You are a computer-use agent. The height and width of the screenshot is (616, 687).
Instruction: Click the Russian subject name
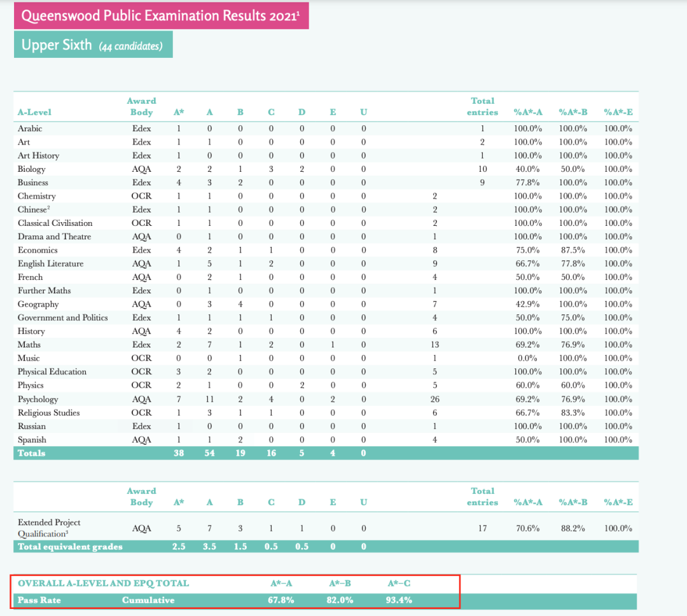click(32, 426)
